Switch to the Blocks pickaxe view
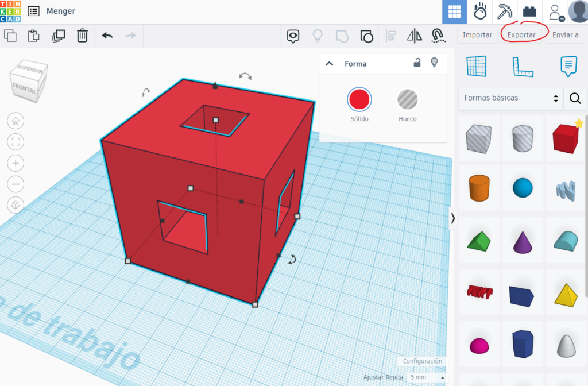 (x=505, y=11)
